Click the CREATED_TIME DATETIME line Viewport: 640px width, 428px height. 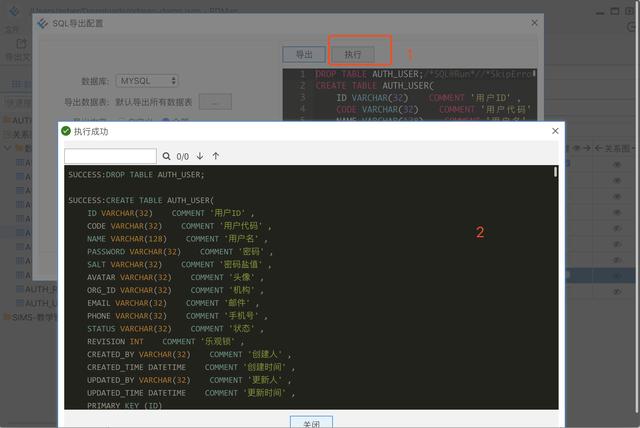pos(191,367)
